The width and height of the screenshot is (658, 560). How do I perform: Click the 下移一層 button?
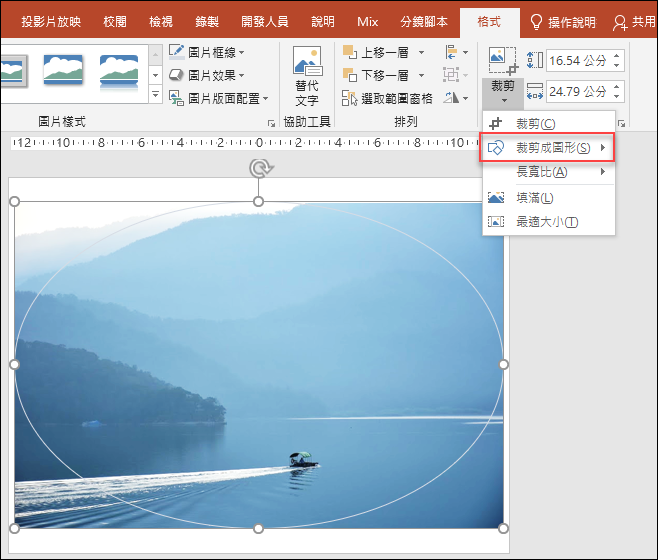[376, 75]
